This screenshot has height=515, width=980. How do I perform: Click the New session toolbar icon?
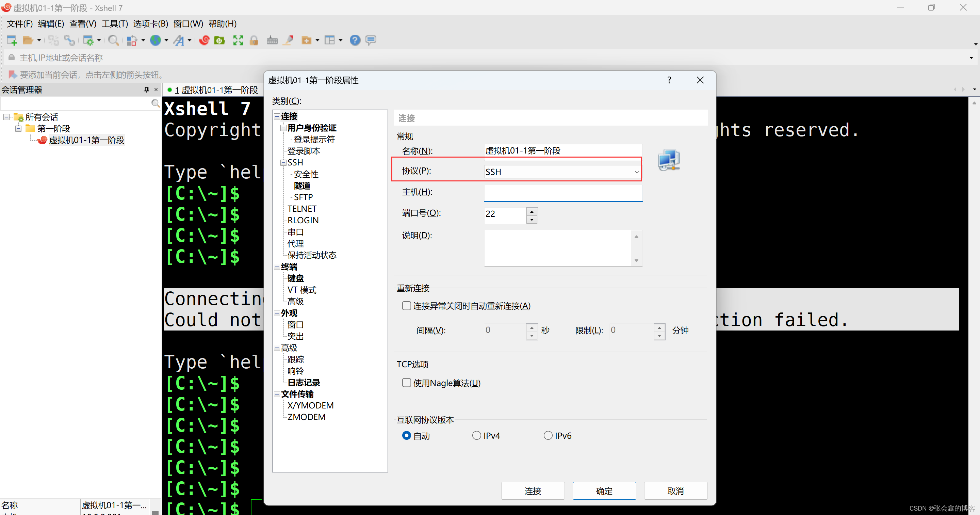tap(12, 40)
